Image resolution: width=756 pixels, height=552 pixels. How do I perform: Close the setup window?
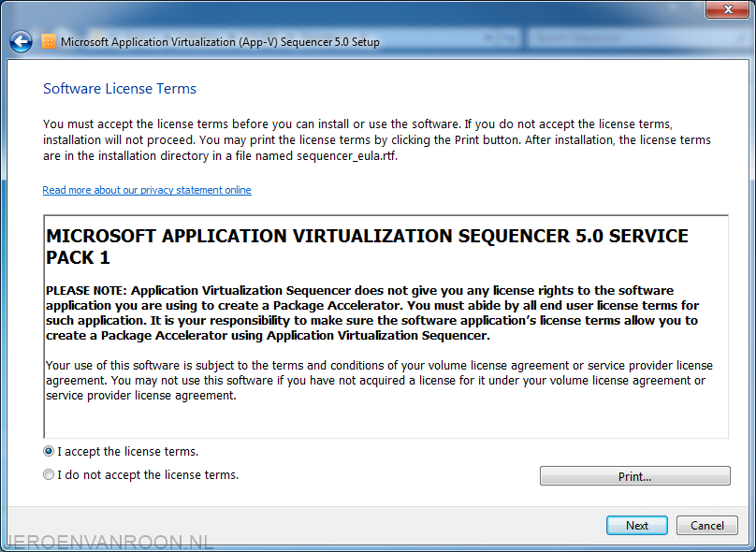click(728, 9)
